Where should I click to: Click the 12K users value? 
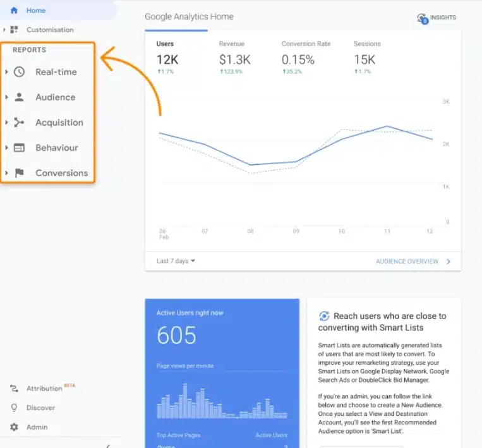click(167, 59)
